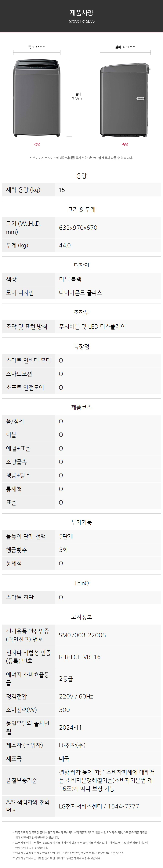Click the 에너지 소비효율등급 2등급 row
The image size is (163, 868).
[81, 679]
